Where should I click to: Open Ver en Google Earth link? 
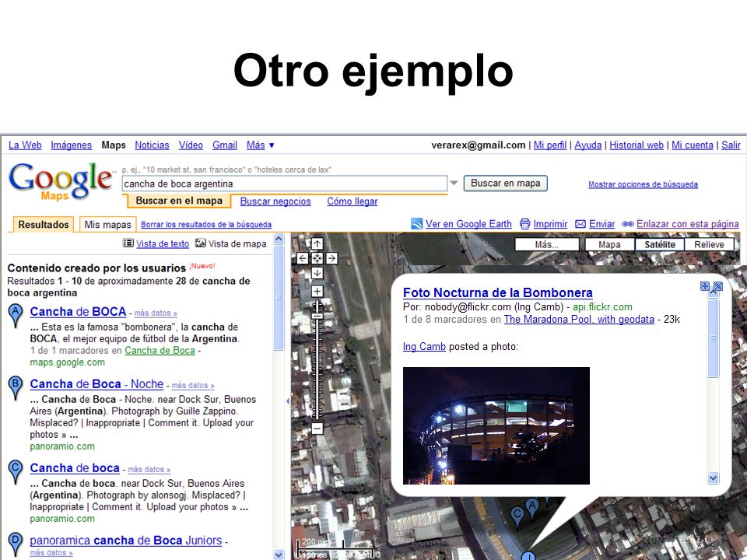click(x=468, y=224)
